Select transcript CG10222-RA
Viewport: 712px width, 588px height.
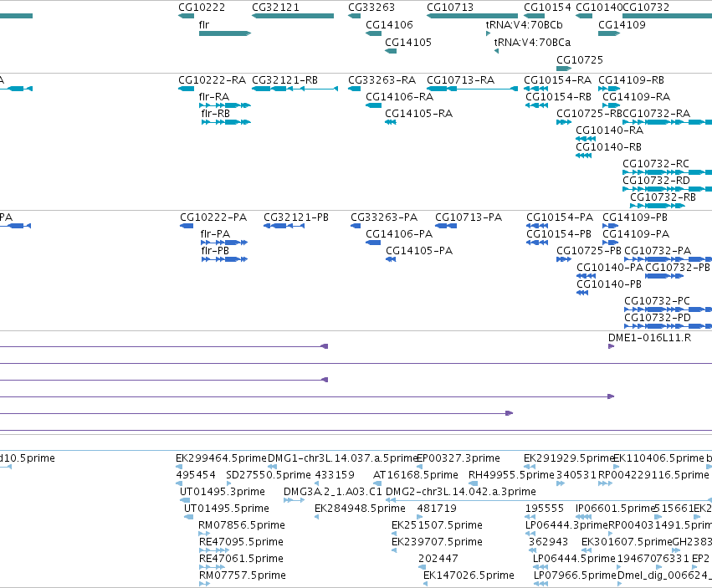(x=212, y=80)
